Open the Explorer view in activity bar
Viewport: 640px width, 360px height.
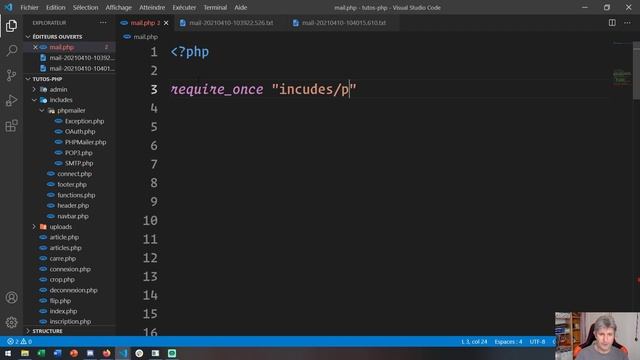pos(11,26)
